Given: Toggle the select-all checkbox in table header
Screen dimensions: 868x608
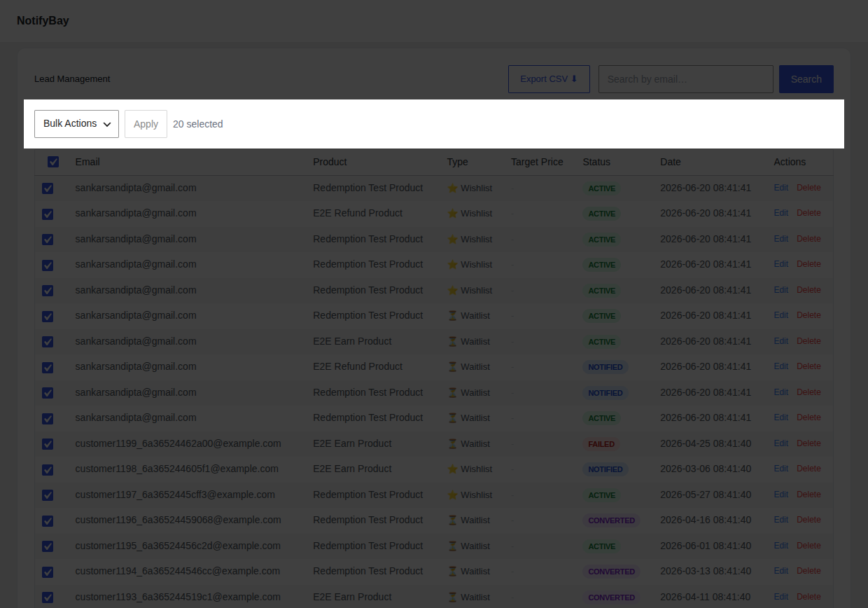Looking at the screenshot, I should click(53, 162).
